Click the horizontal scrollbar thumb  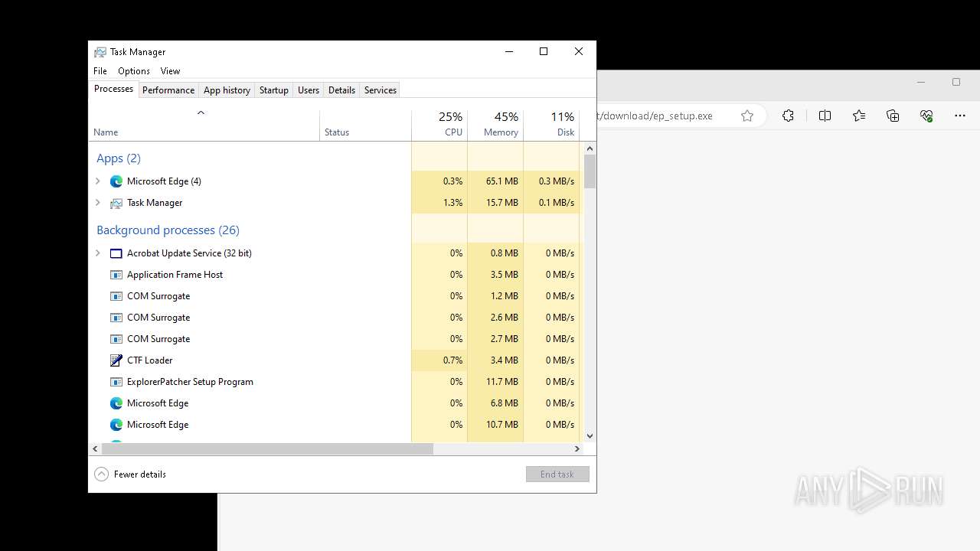[x=267, y=449]
